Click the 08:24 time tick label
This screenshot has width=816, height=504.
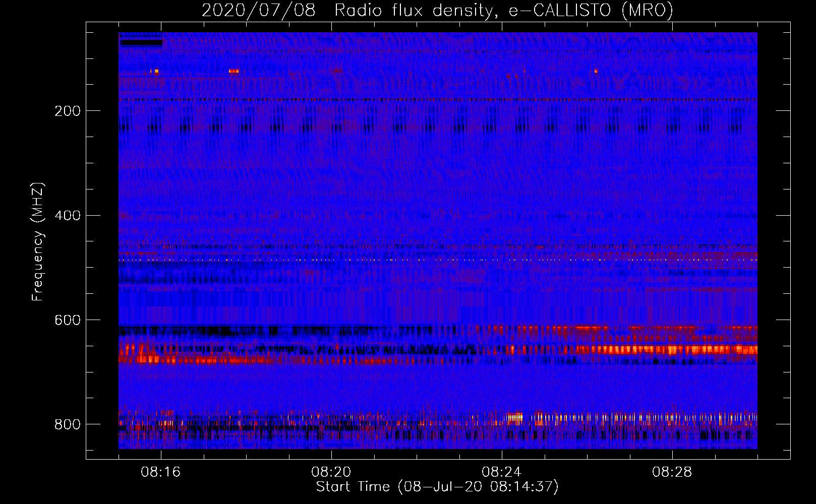502,472
